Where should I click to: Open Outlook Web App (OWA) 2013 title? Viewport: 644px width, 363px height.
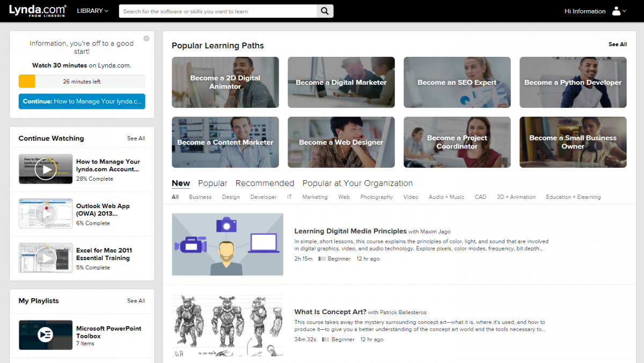pyautogui.click(x=103, y=210)
